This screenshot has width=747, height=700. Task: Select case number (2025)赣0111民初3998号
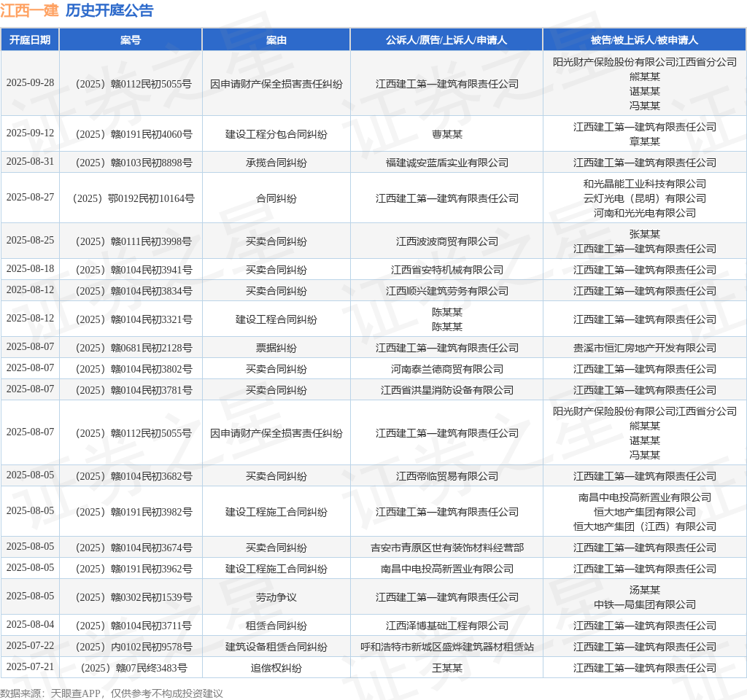pos(133,241)
